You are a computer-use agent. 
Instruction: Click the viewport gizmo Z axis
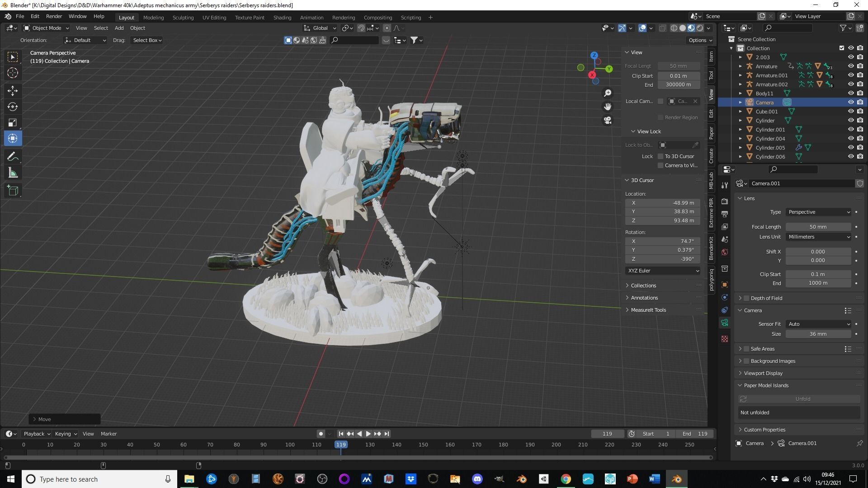point(594,55)
